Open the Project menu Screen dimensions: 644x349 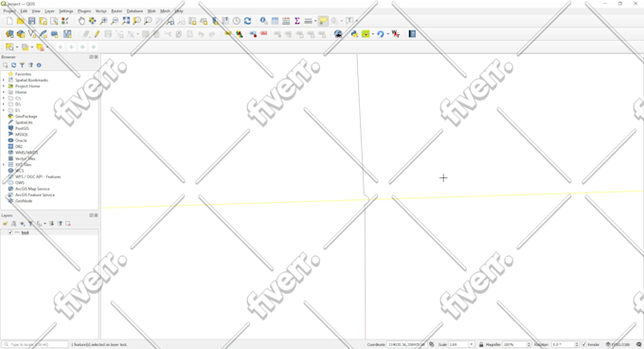coord(9,11)
